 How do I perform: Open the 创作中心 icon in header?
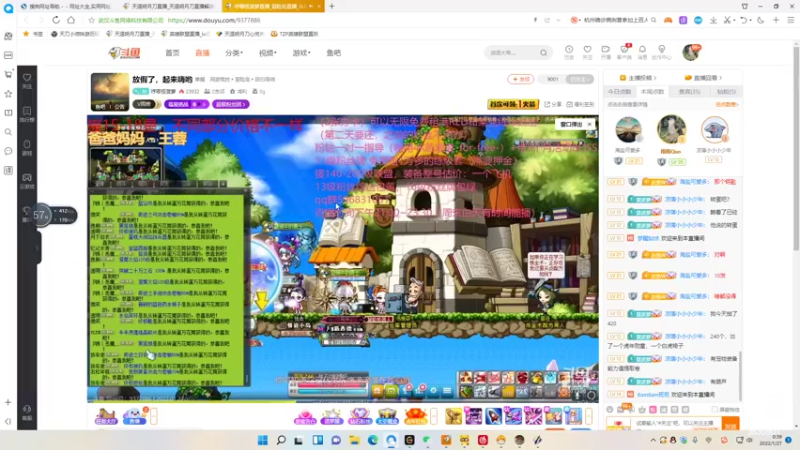(x=661, y=52)
